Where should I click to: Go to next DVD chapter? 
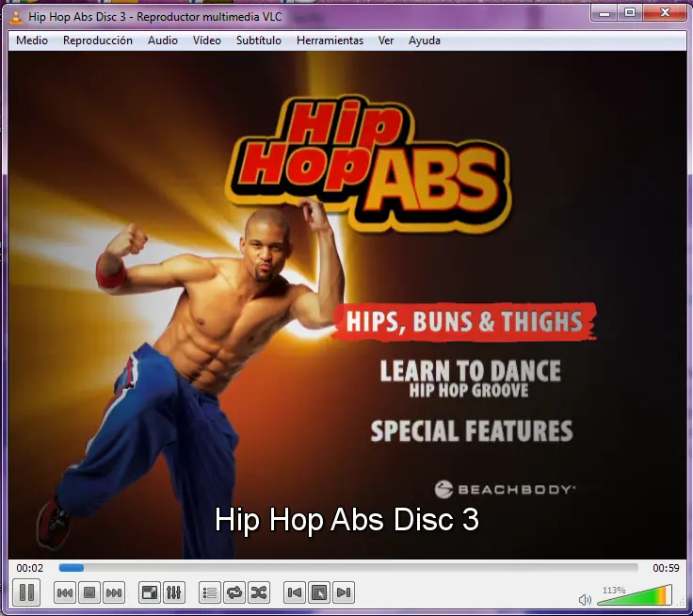(x=344, y=592)
